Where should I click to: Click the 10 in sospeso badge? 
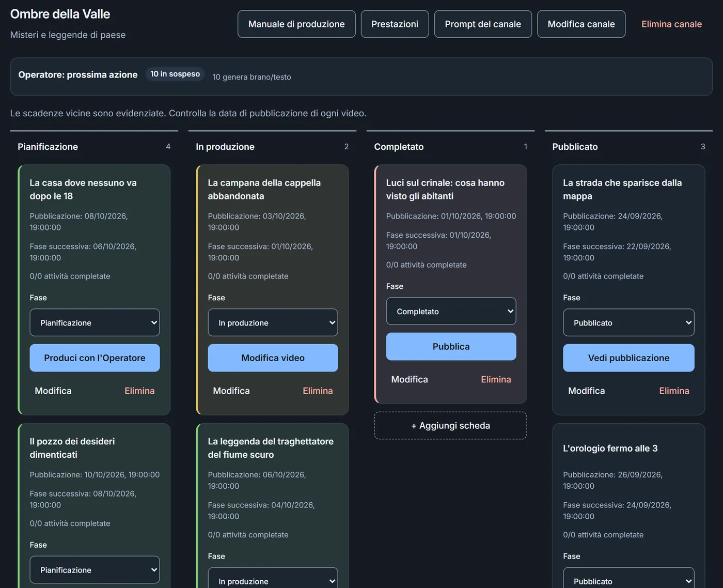click(x=175, y=74)
